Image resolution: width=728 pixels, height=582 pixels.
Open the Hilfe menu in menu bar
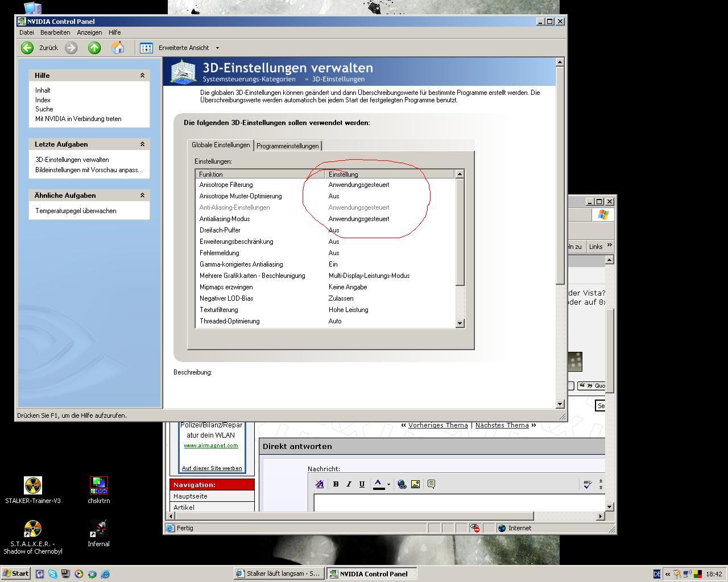click(115, 32)
